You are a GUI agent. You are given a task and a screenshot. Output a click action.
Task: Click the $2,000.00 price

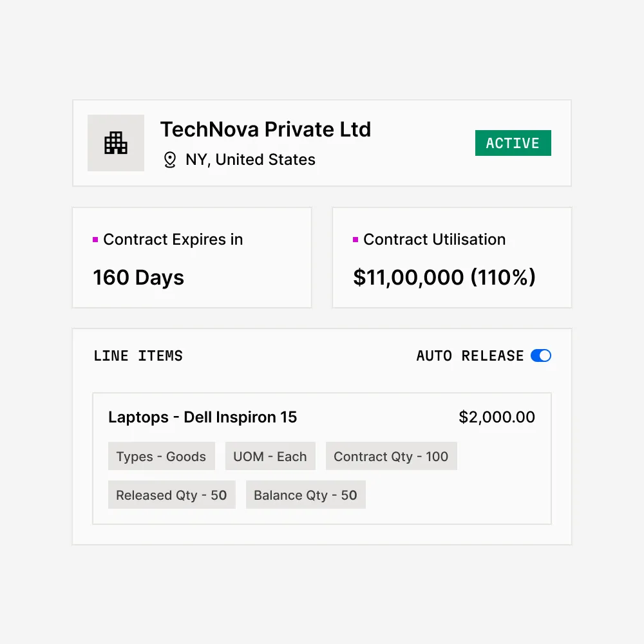pos(497,417)
